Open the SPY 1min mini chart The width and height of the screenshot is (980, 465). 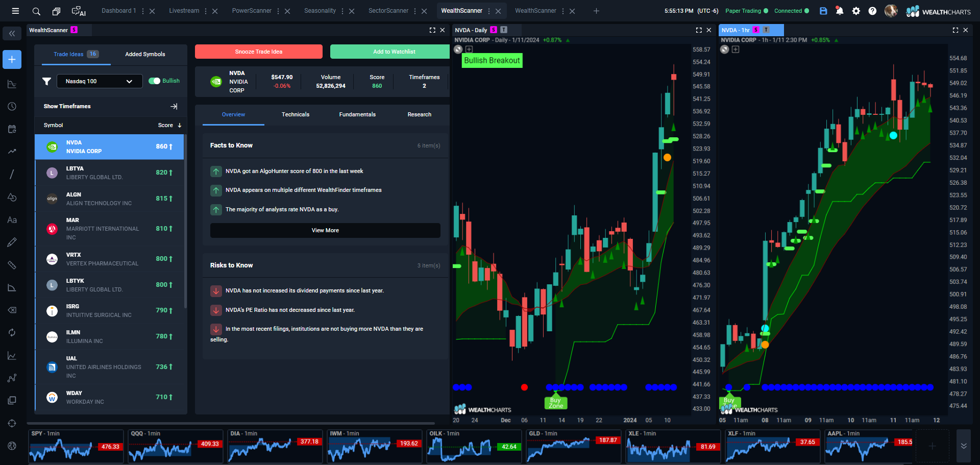tap(76, 446)
